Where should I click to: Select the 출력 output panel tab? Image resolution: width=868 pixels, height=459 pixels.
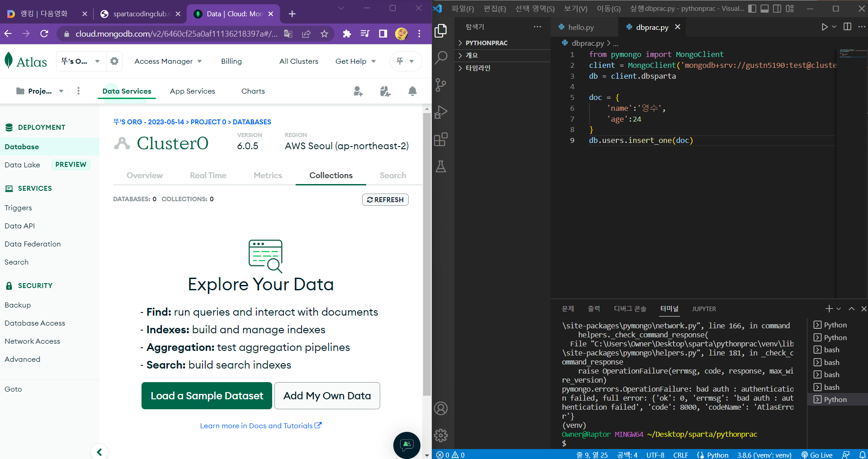click(594, 309)
